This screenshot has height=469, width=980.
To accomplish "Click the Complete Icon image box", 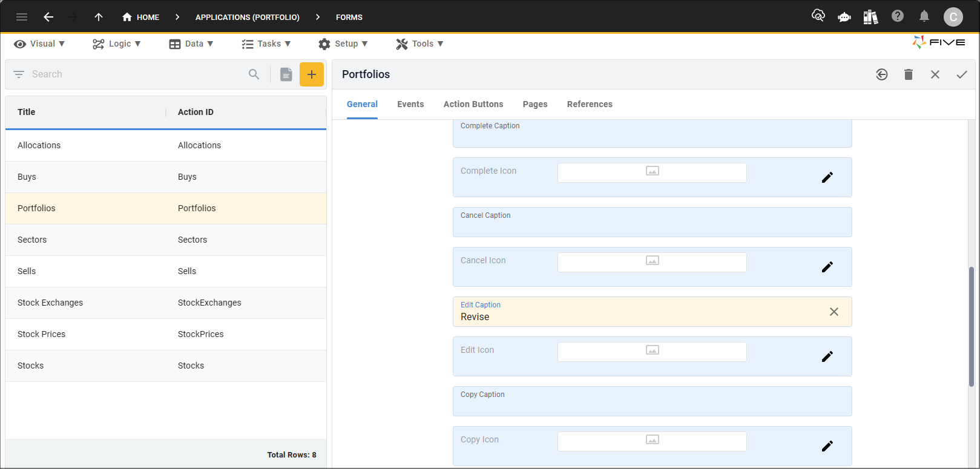I will (652, 172).
